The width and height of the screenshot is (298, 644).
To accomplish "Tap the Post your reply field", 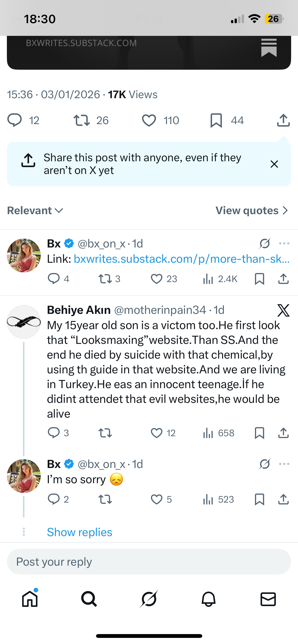I will pyautogui.click(x=149, y=562).
